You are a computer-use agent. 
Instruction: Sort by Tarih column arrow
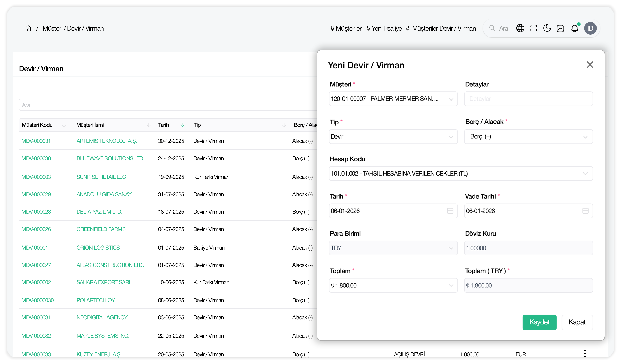click(182, 125)
